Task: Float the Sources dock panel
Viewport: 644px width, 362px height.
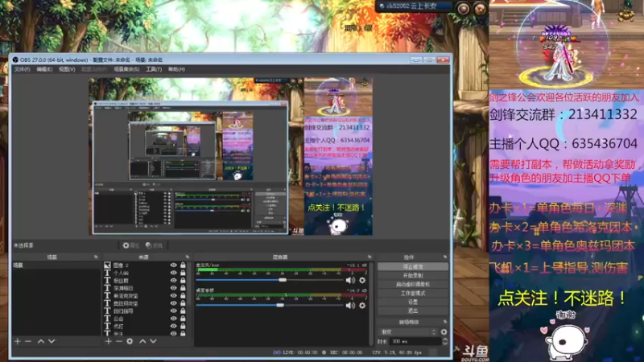Action: pyautogui.click(x=188, y=257)
